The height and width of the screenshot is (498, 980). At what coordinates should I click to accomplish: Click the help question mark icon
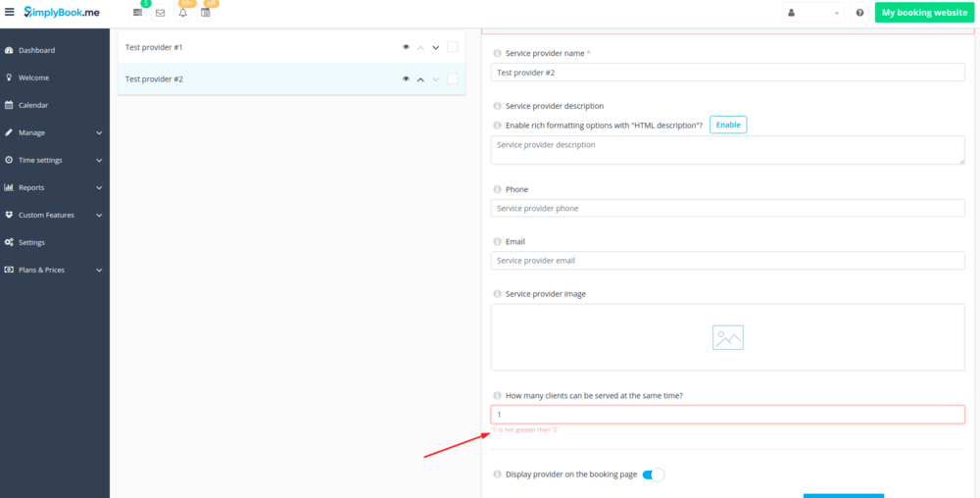tap(859, 13)
